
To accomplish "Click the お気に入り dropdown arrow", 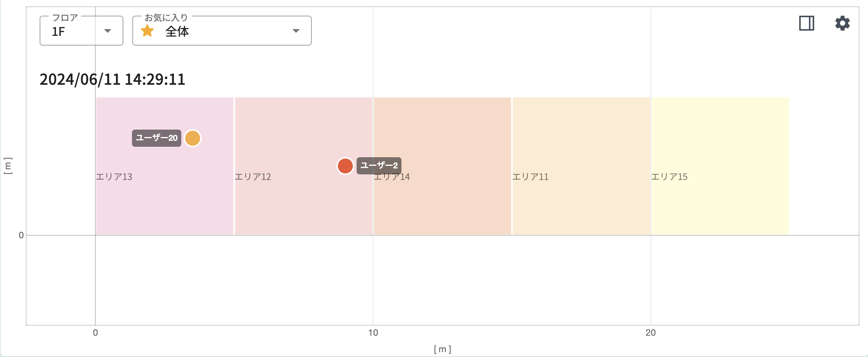I will click(296, 31).
